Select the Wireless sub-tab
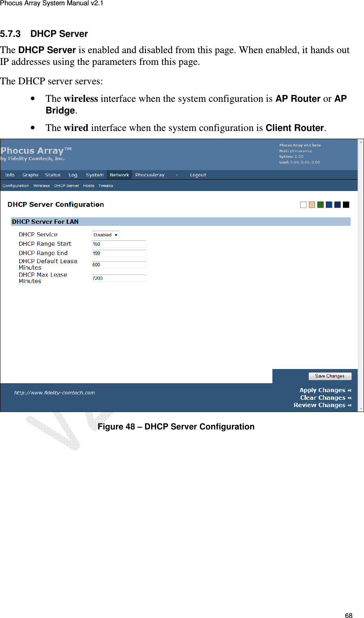This screenshot has height=618, width=364. point(42,185)
